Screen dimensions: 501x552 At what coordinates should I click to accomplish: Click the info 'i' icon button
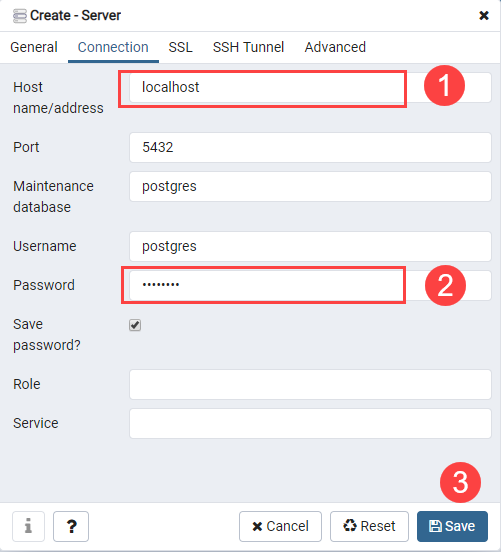click(x=28, y=526)
